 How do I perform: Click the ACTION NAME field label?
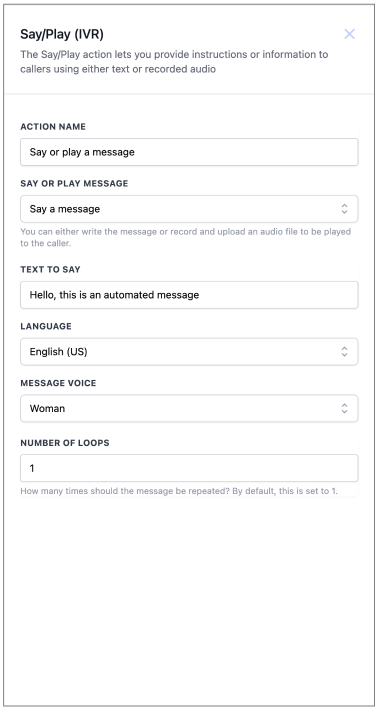point(53,127)
